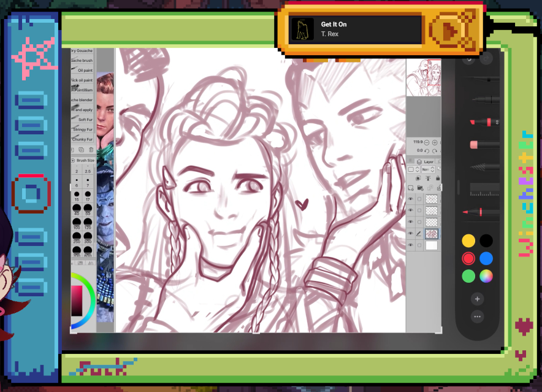This screenshot has height=392, width=542.
Task: Select the Oil paint brush
Action: [82, 71]
